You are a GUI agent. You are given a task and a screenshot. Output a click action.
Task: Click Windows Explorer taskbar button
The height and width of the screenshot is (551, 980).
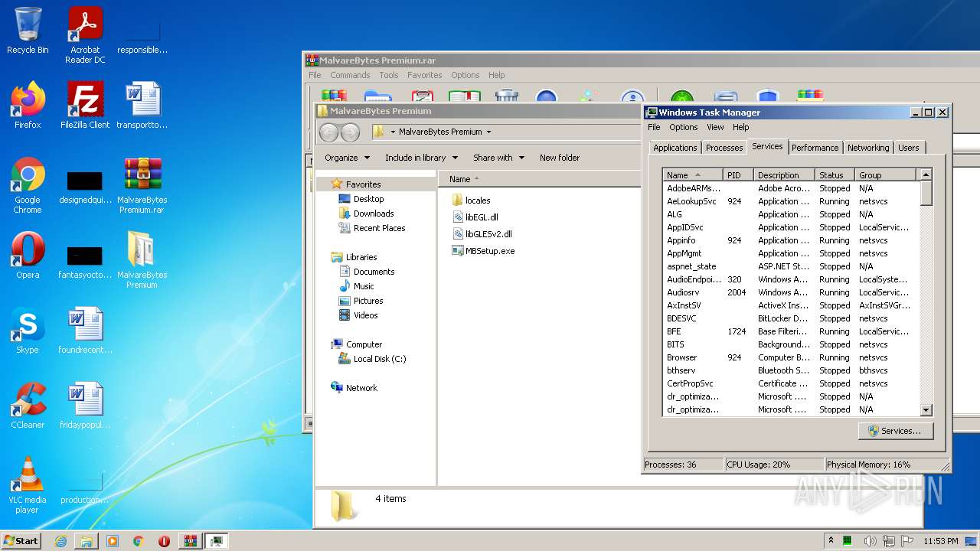(x=87, y=541)
